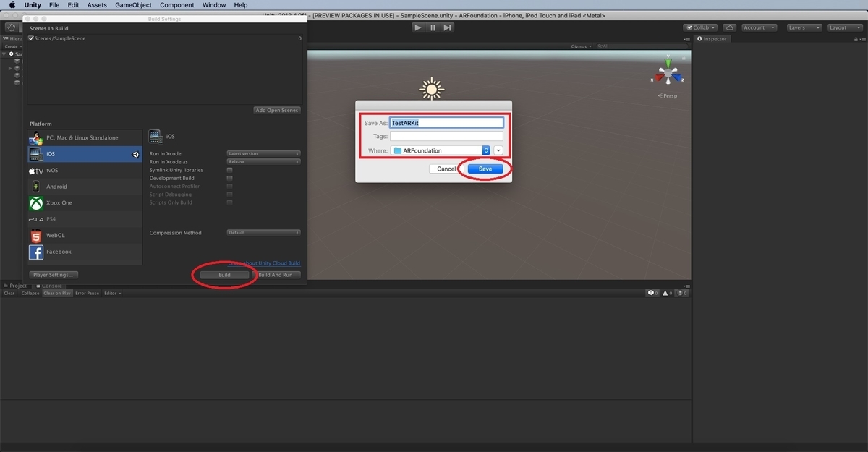Open the GameObject menu
Viewport: 868px width, 452px height.
133,5
